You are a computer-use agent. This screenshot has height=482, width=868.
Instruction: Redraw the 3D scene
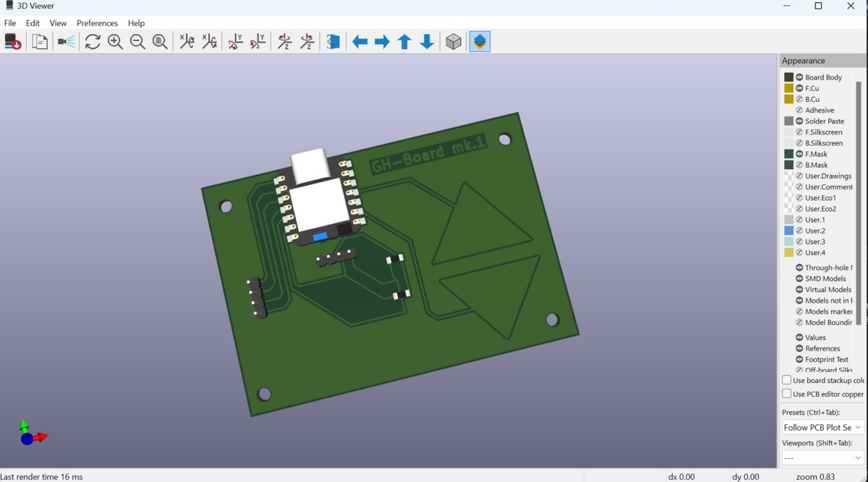coord(93,41)
